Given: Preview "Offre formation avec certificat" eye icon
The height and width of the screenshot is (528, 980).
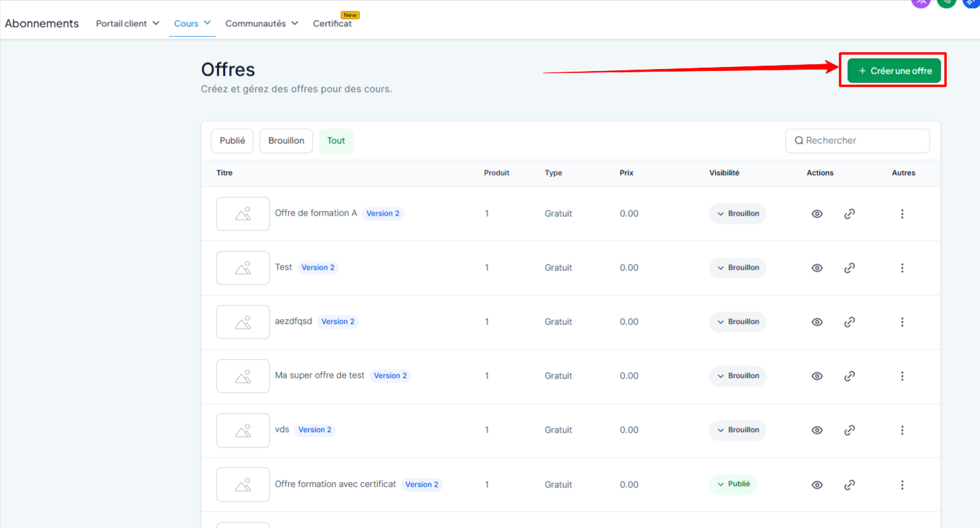Looking at the screenshot, I should 817,485.
